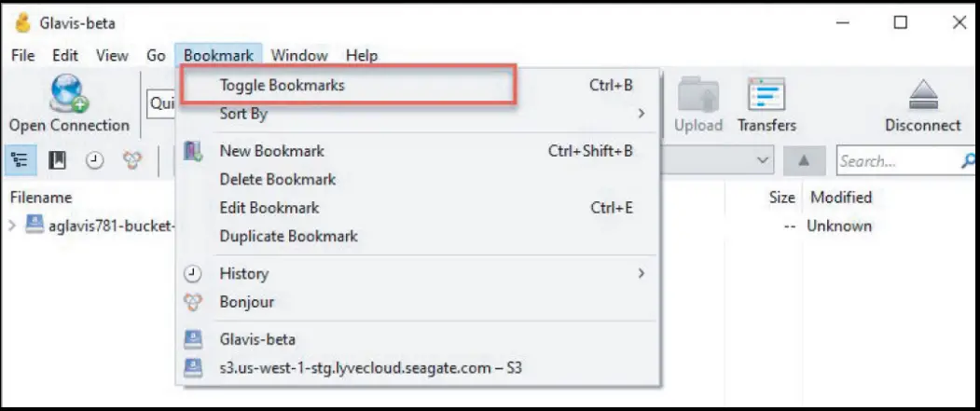This screenshot has height=411, width=980.
Task: Click the Transfers toolbar icon
Action: [x=766, y=95]
